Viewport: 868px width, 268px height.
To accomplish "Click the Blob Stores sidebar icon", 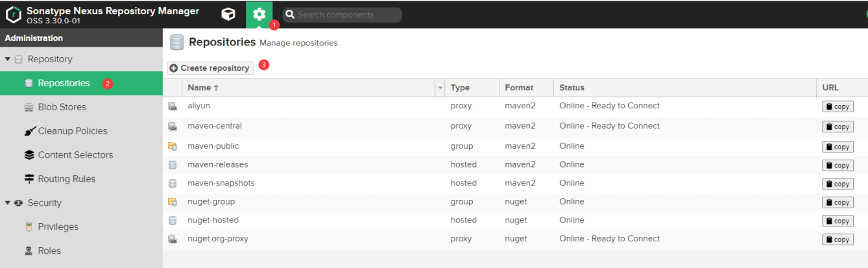I will coord(29,107).
